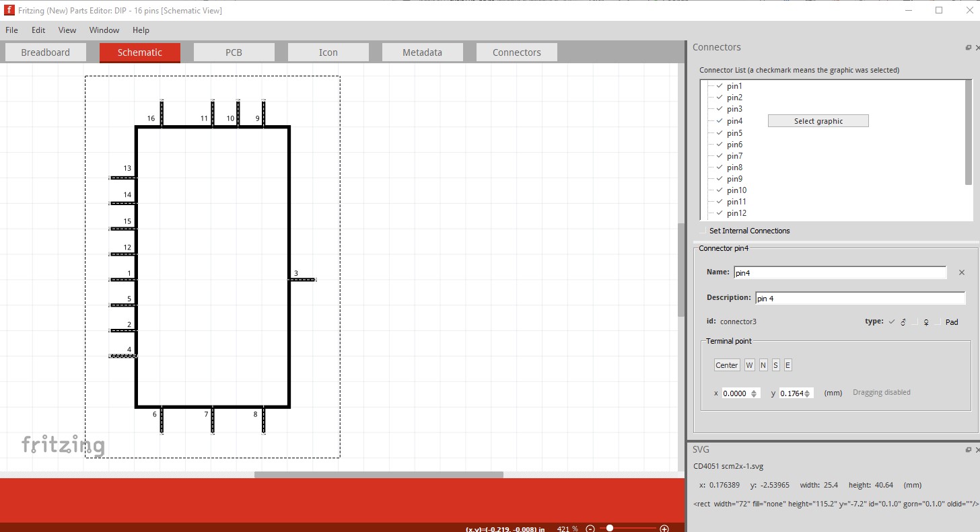Screen dimensions: 980x532
Task: Click the zoom-in plus icon
Action: click(664, 528)
